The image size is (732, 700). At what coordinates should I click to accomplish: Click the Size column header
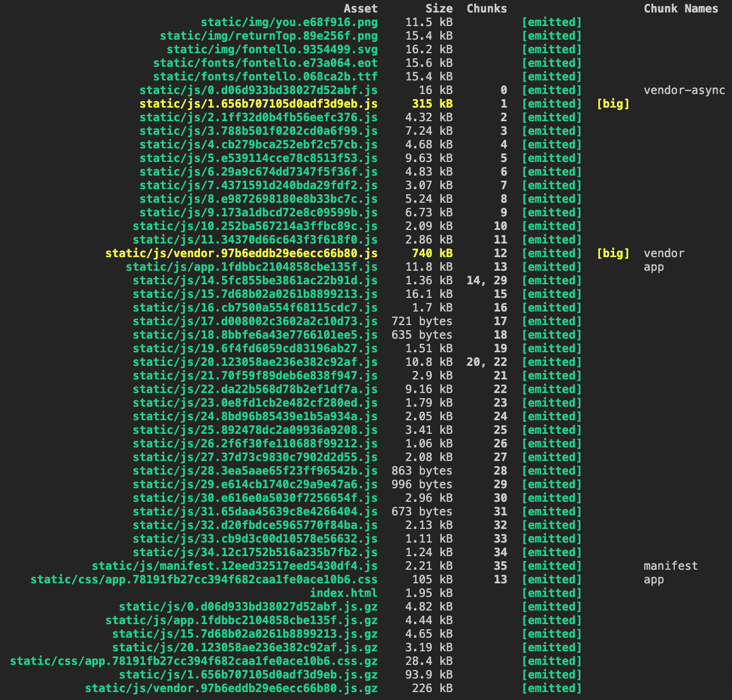click(x=439, y=8)
